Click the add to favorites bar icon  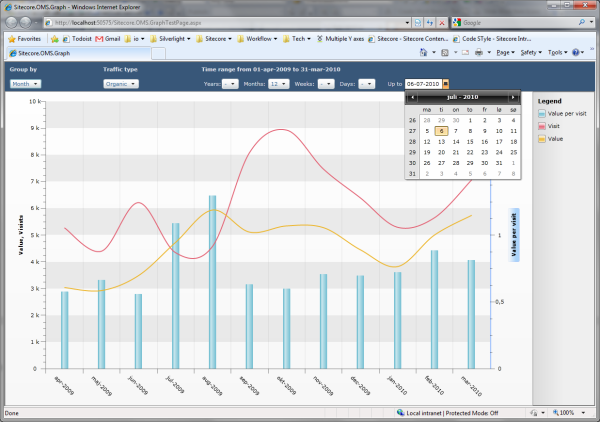click(55, 39)
